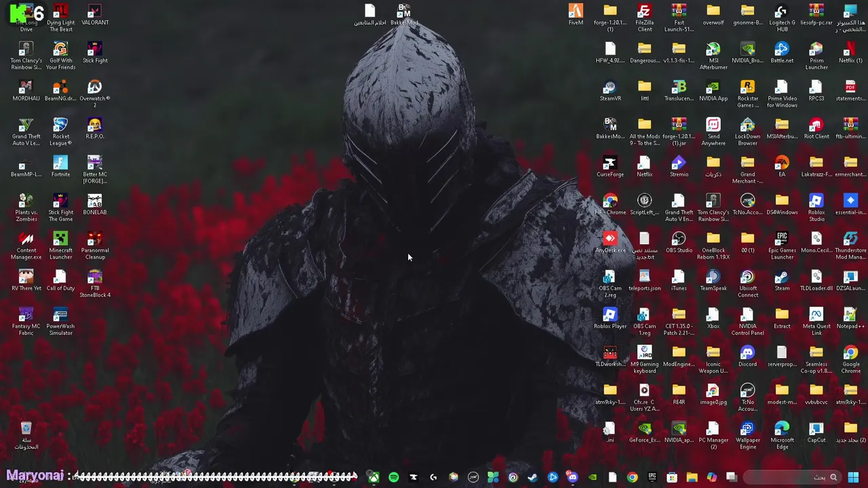Open Microsoft Store from the taskbar

pyautogui.click(x=672, y=478)
